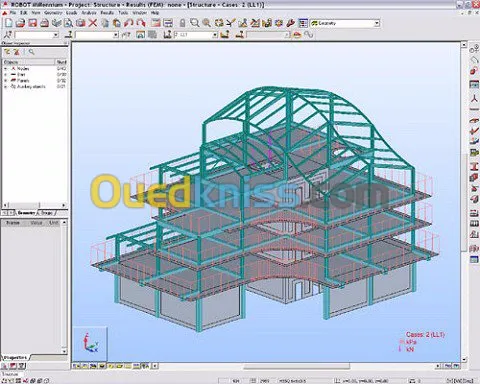The image size is (480, 384).
Task: Click the Undo arrow icon
Action: [129, 23]
